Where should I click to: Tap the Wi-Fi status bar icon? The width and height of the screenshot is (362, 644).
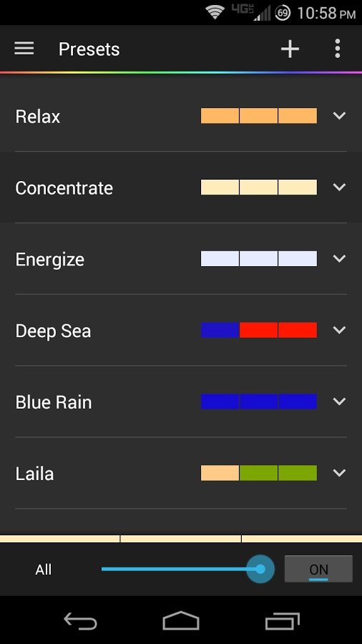215,13
